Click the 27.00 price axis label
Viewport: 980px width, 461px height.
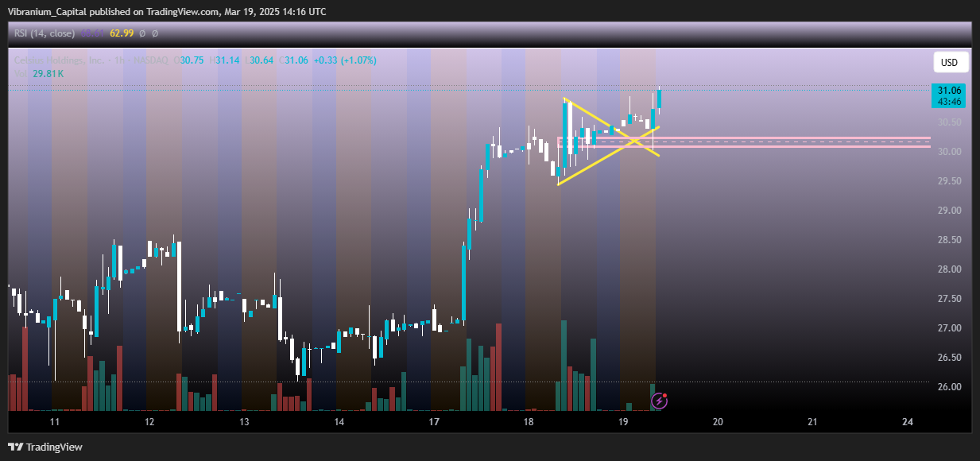pos(950,328)
